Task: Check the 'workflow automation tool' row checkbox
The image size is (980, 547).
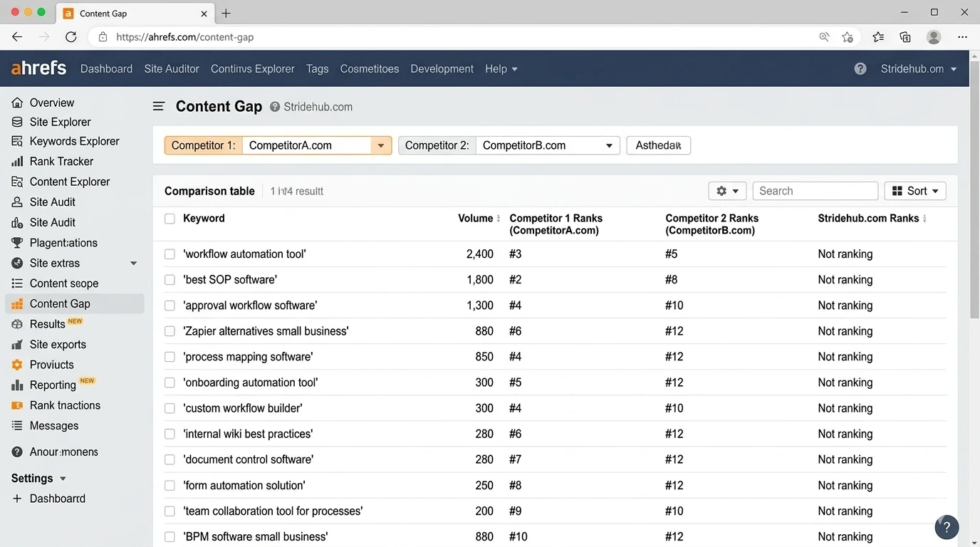Action: pyautogui.click(x=170, y=254)
